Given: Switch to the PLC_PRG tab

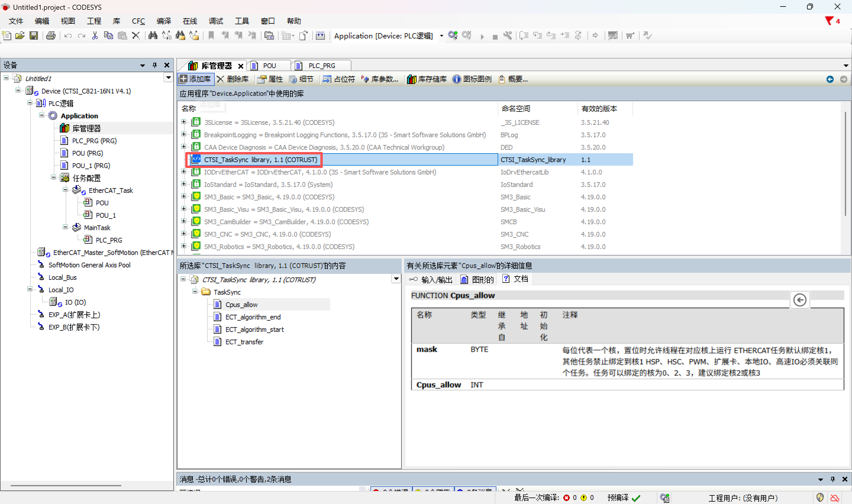Looking at the screenshot, I should pos(321,66).
